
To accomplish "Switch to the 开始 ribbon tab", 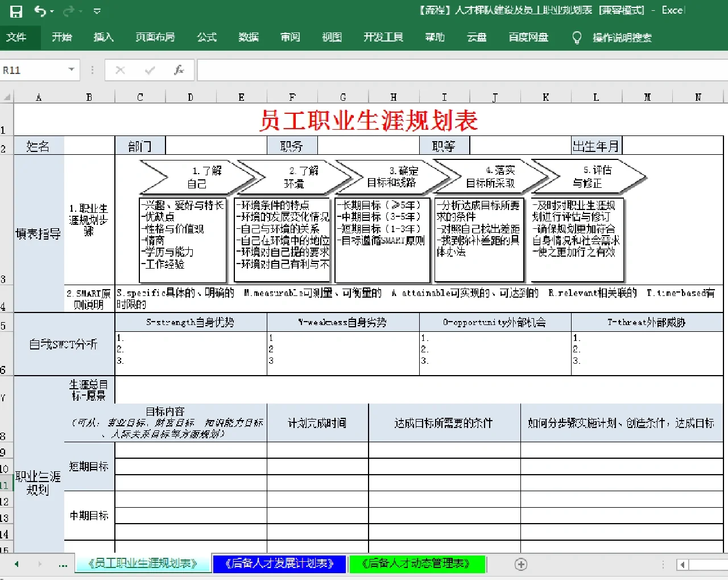I will (x=62, y=38).
